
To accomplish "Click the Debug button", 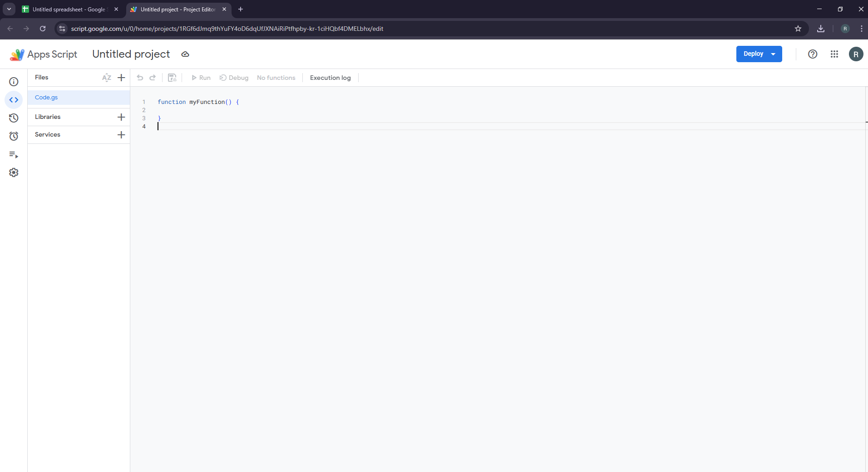I will tap(234, 78).
